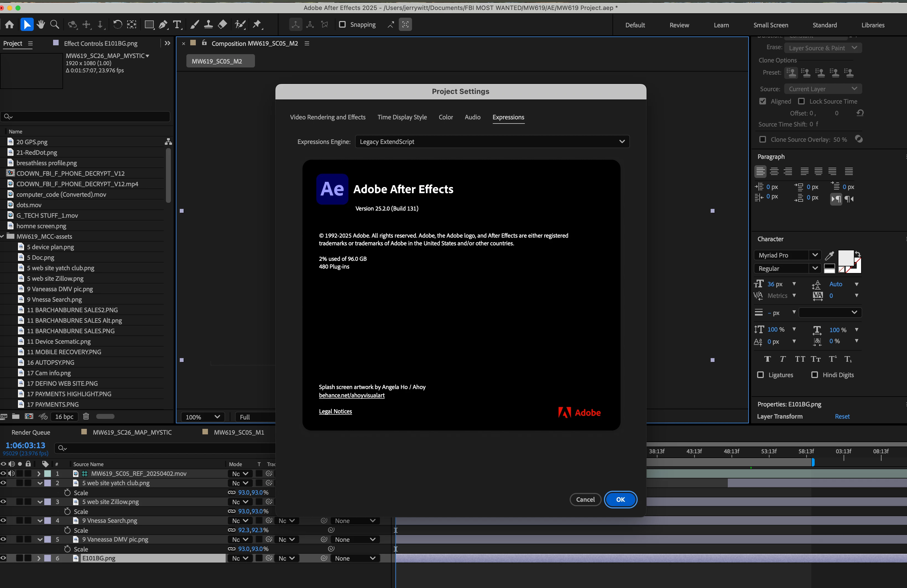The image size is (907, 588).
Task: Select the Clone Stamp tool
Action: [208, 25]
